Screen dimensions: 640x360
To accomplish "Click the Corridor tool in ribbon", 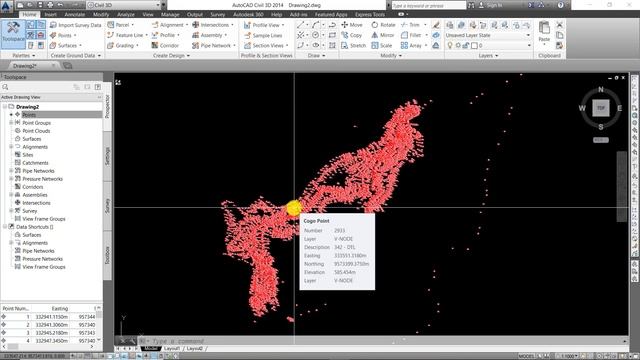I will point(165,45).
